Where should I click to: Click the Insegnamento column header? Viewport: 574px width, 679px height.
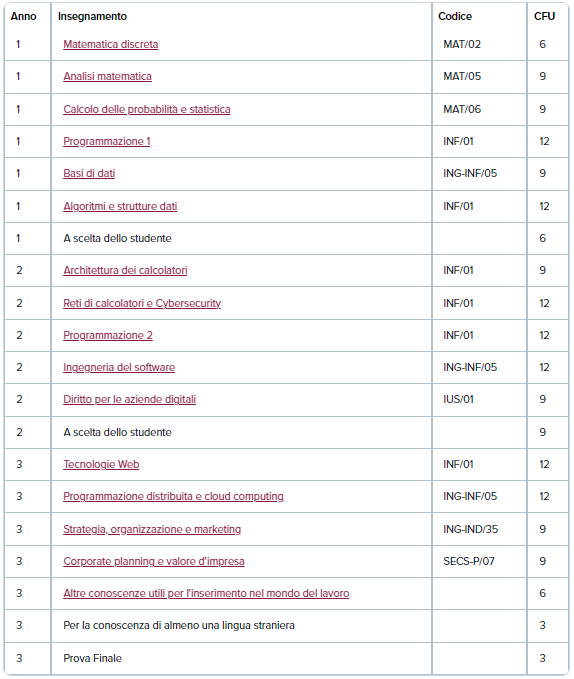click(x=92, y=16)
